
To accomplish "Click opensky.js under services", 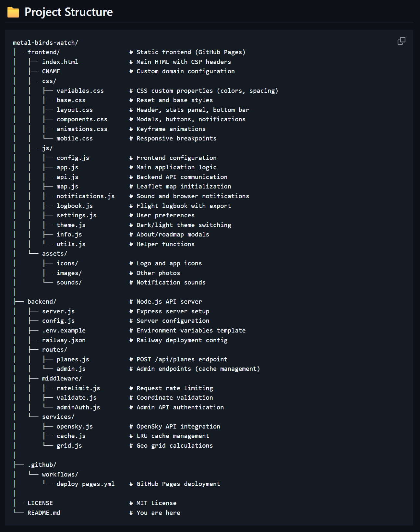I will 75,427.
